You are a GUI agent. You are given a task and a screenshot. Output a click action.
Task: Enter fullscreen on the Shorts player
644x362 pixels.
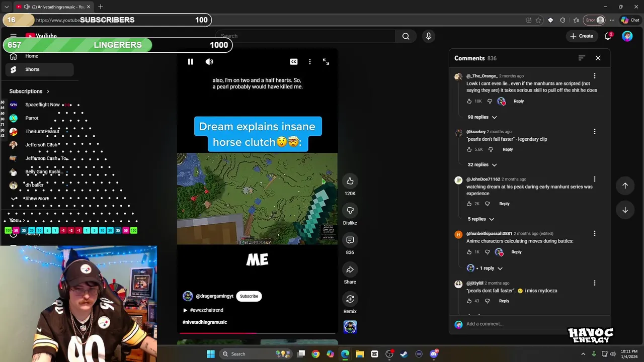point(326,61)
